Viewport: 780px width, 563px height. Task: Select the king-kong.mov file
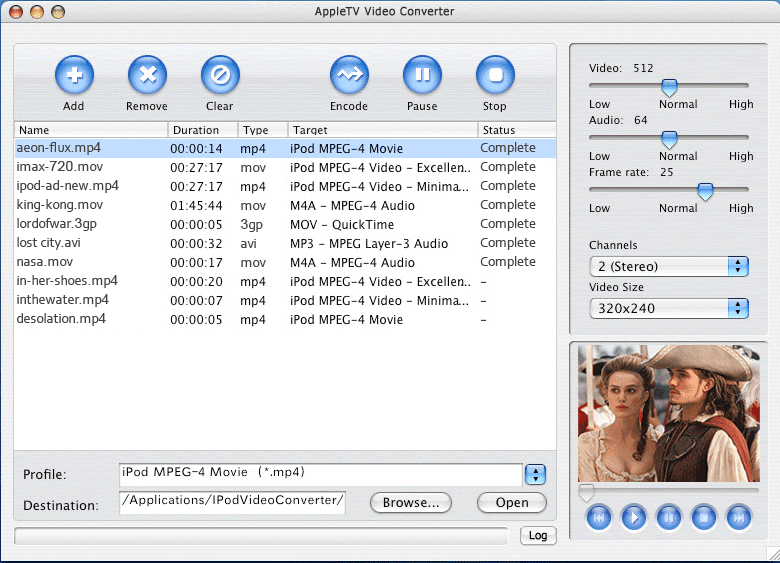[x=60, y=205]
